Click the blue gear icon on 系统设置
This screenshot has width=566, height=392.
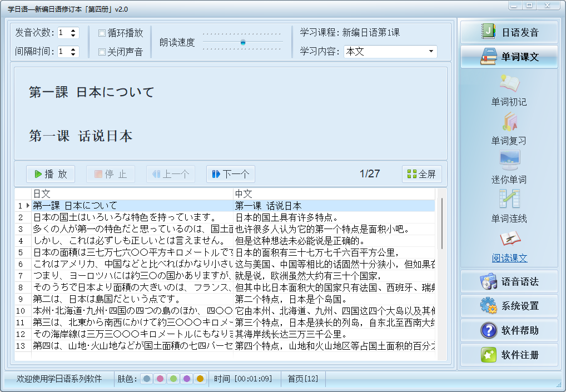pyautogui.click(x=488, y=305)
